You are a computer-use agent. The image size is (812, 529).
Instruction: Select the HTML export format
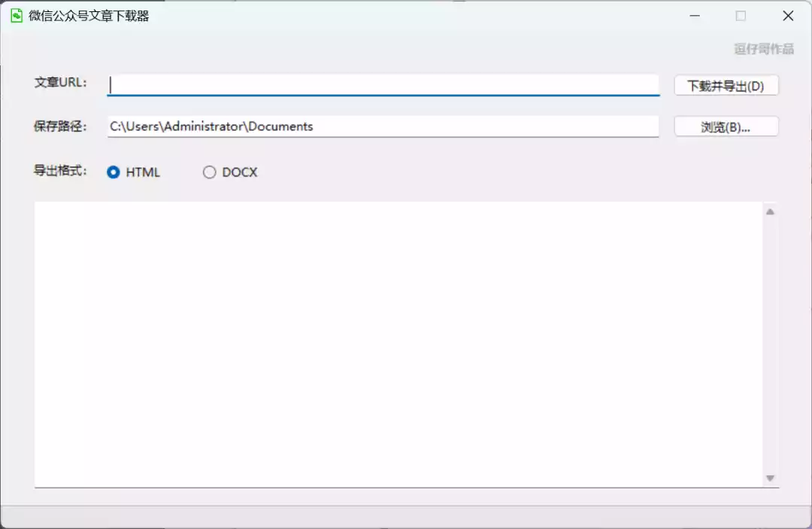pos(114,172)
